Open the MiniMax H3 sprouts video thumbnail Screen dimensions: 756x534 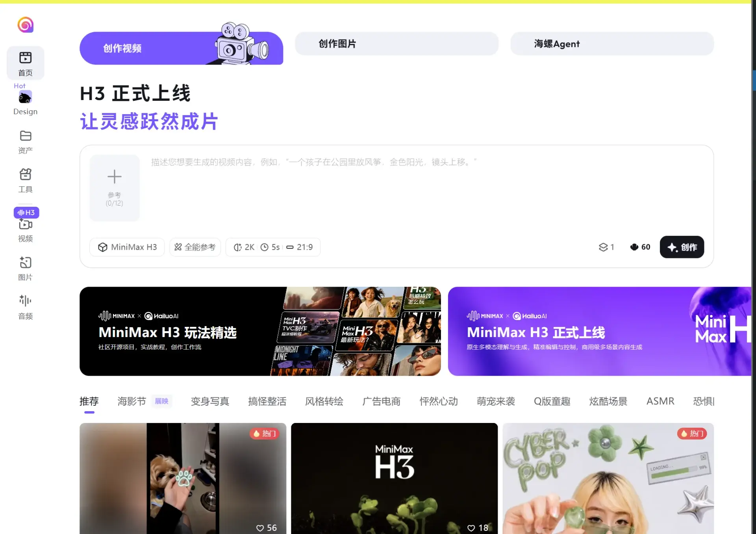tap(394, 478)
